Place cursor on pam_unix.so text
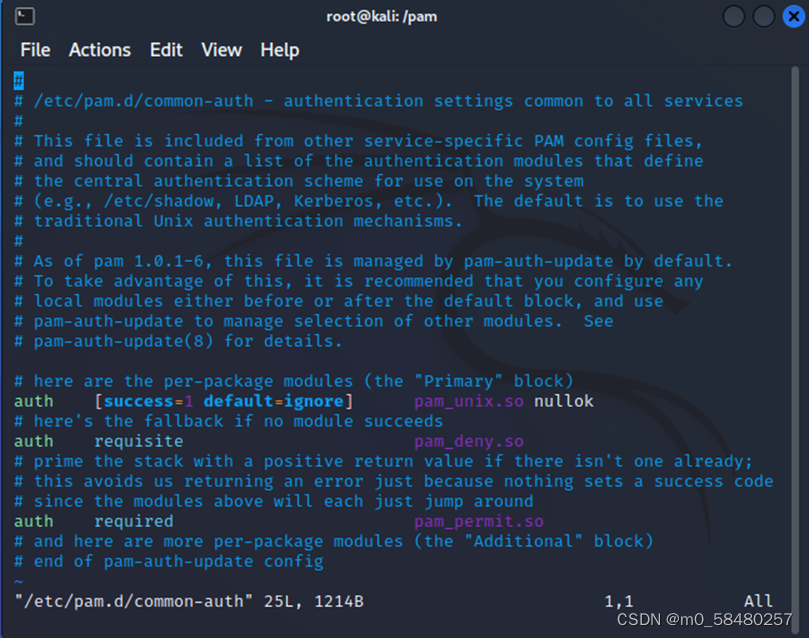Viewport: 809px width, 638px height. tap(468, 401)
